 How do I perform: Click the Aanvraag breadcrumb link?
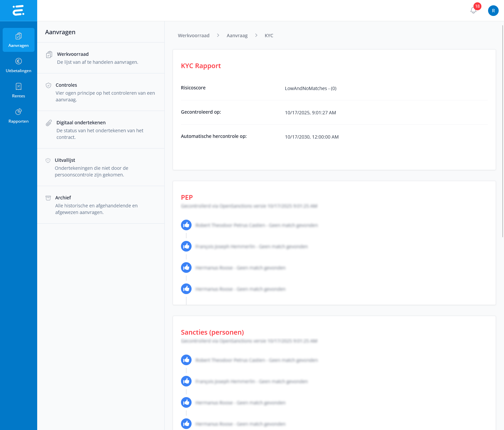coord(237,36)
